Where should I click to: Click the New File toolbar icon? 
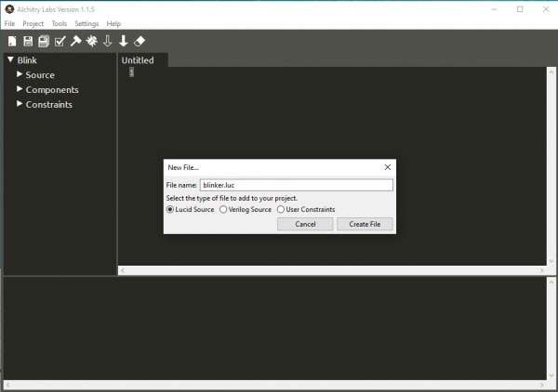[12, 41]
